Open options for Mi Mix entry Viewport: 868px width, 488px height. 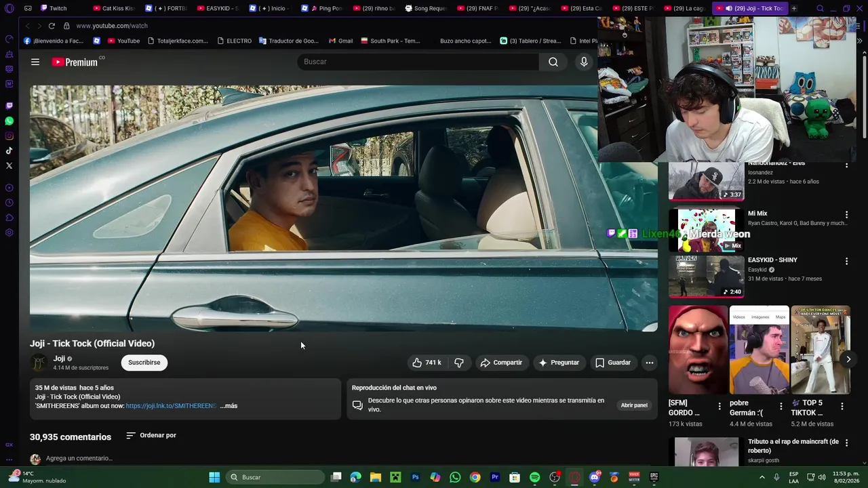846,215
